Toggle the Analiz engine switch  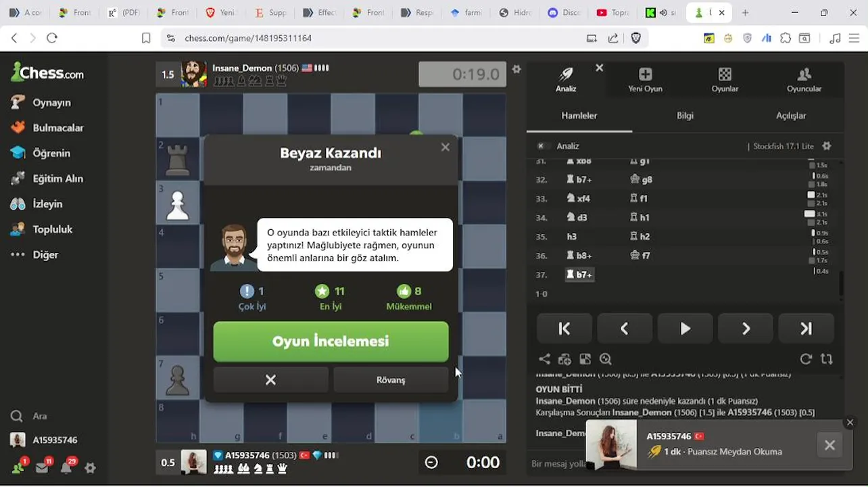coord(541,145)
